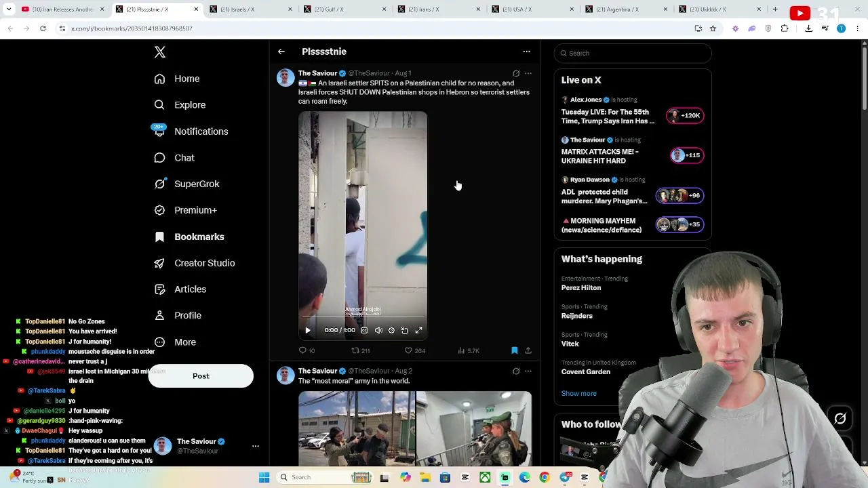This screenshot has height=488, width=868.
Task: Open Grok actions on the Aug 1 post
Action: point(516,73)
